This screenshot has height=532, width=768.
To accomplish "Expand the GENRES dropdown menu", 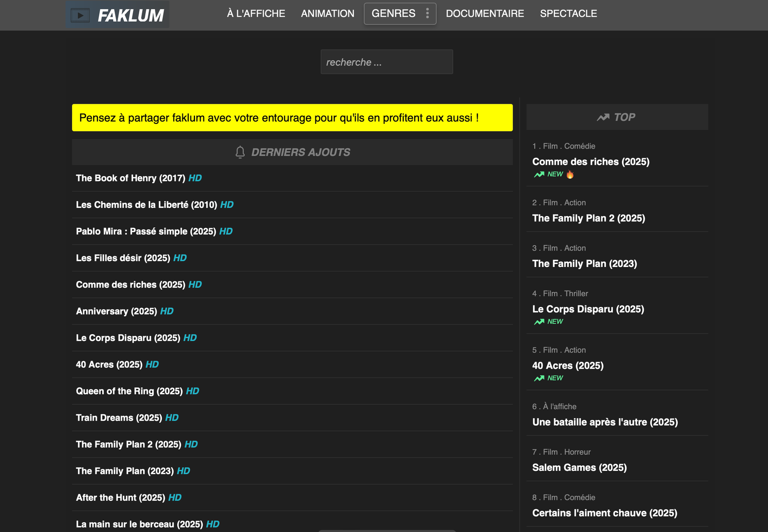I will tap(394, 13).
